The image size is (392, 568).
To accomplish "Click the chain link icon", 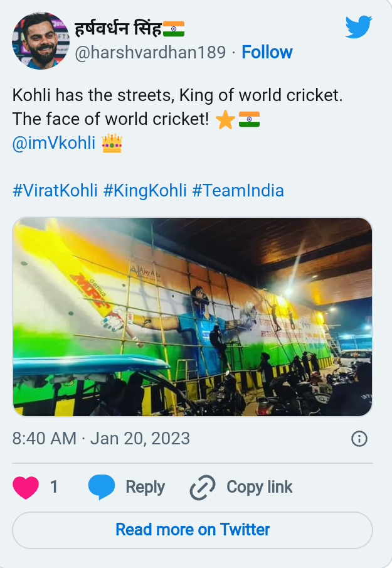I will point(202,488).
